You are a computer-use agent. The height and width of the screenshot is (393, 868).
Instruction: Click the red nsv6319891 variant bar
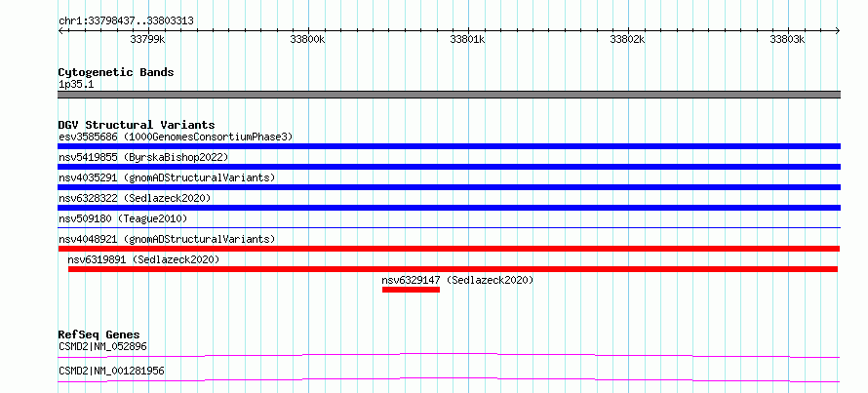(x=453, y=269)
